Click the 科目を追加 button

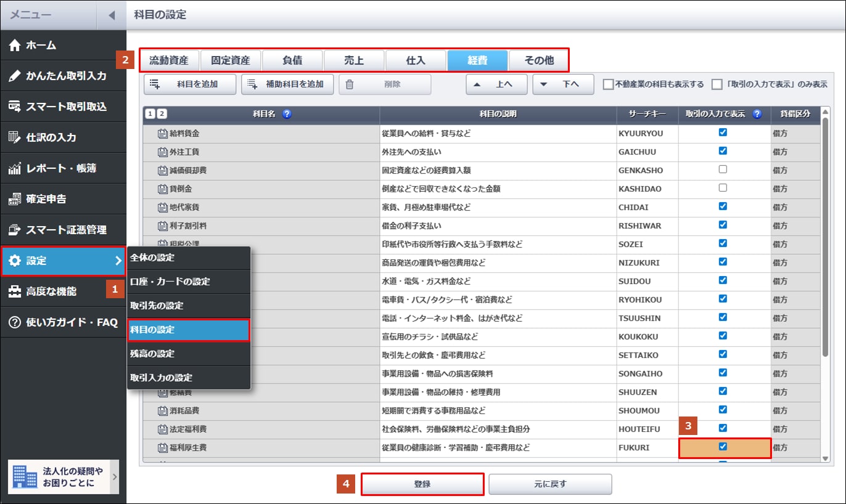coord(190,84)
